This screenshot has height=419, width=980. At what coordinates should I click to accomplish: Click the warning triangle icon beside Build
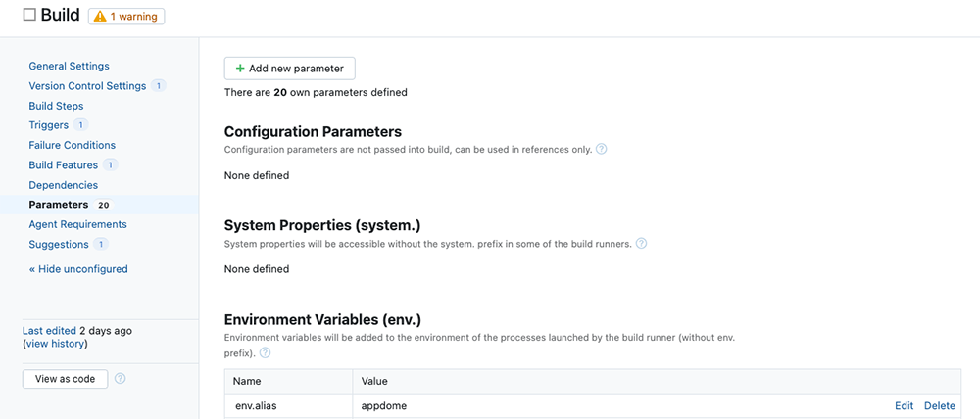point(100,17)
